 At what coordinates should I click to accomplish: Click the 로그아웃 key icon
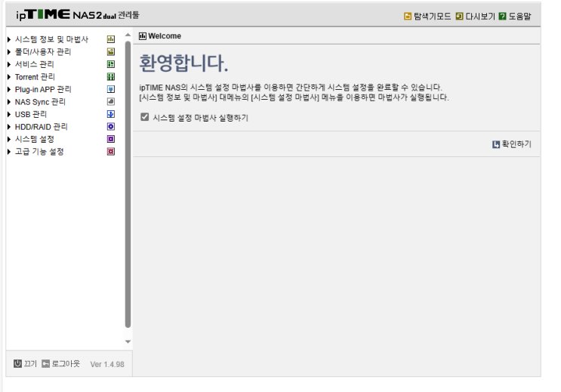[45, 364]
